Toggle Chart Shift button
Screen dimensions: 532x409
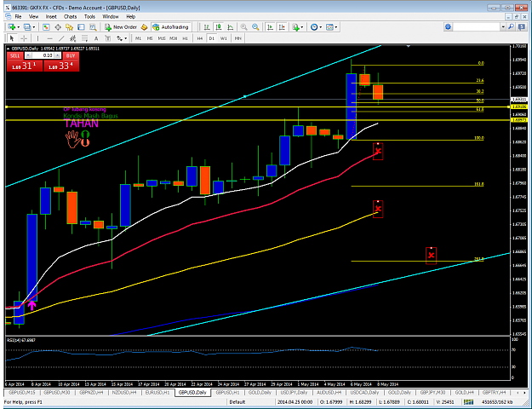tap(282, 27)
